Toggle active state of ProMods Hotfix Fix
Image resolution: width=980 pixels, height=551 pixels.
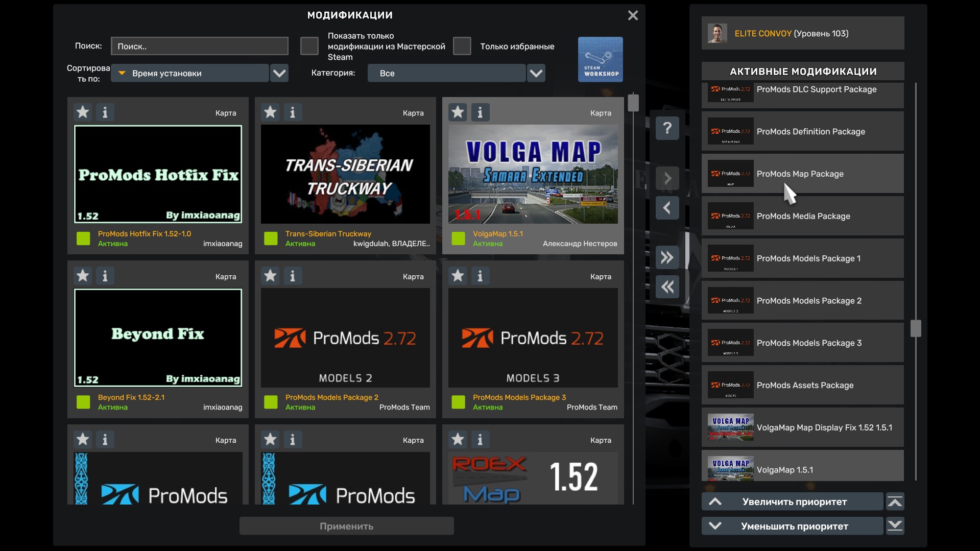pos(83,238)
